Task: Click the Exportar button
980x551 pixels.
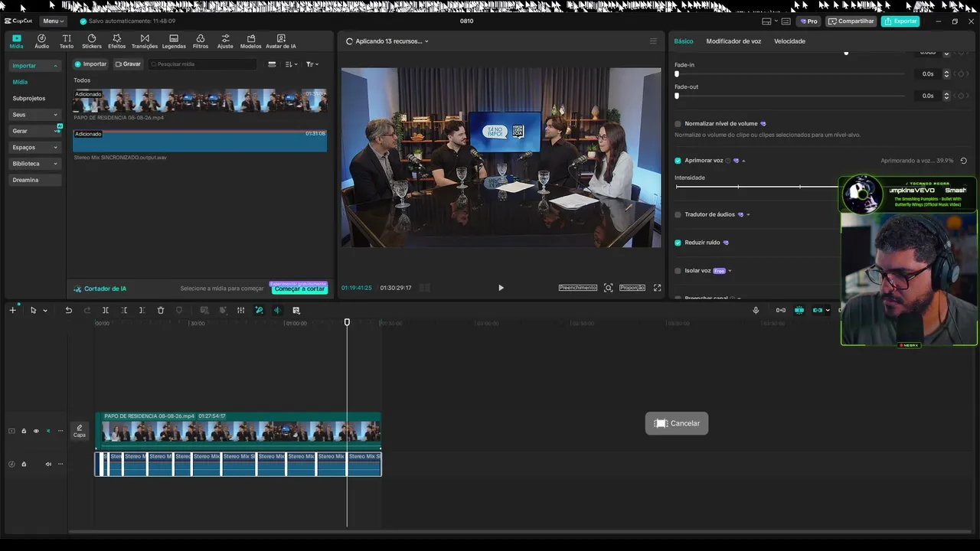Action: pyautogui.click(x=900, y=21)
